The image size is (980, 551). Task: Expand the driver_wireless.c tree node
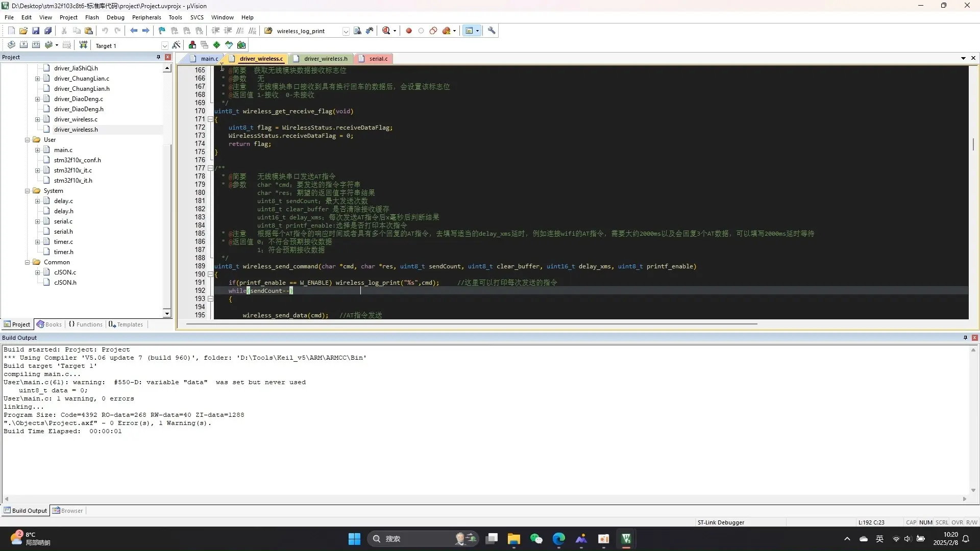click(x=37, y=119)
